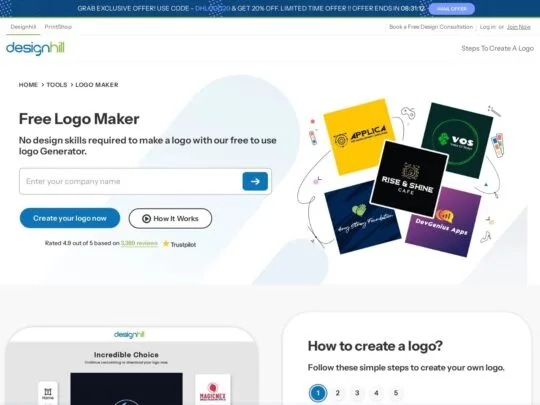
Task: Click the play icon in How It Works
Action: pyautogui.click(x=146, y=219)
